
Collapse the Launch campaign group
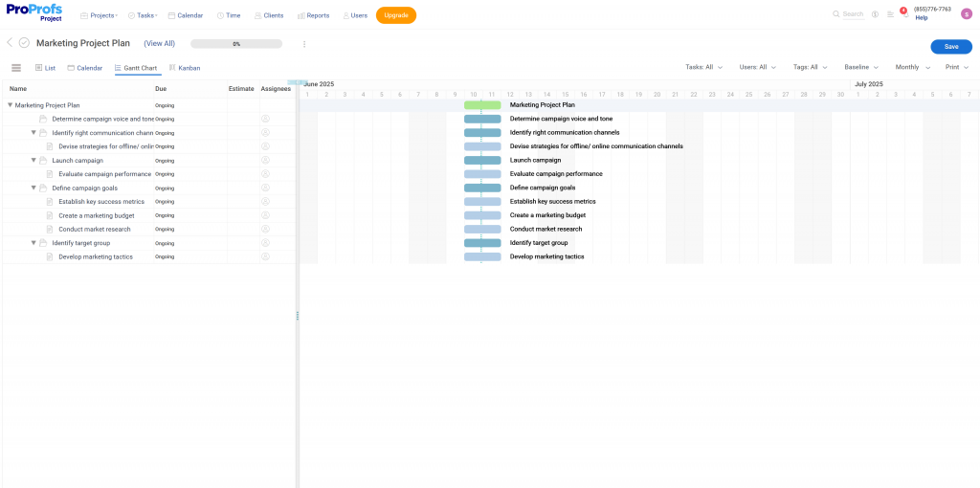click(33, 161)
